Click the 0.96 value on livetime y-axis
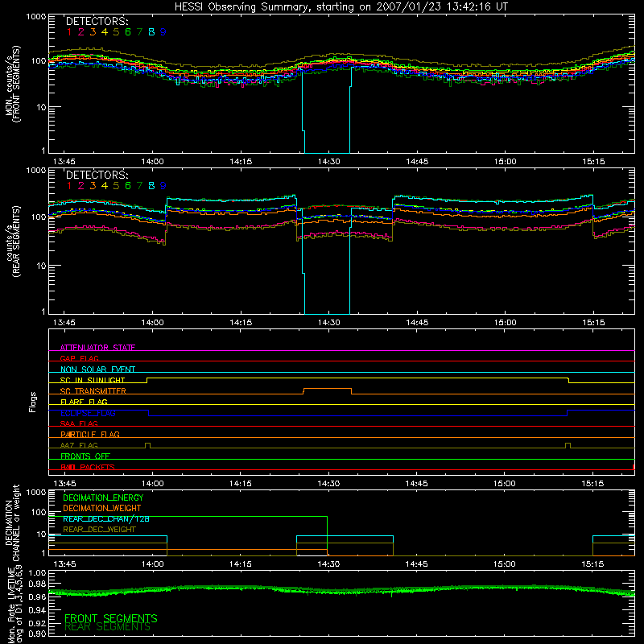644x644 pixels. coord(37,596)
